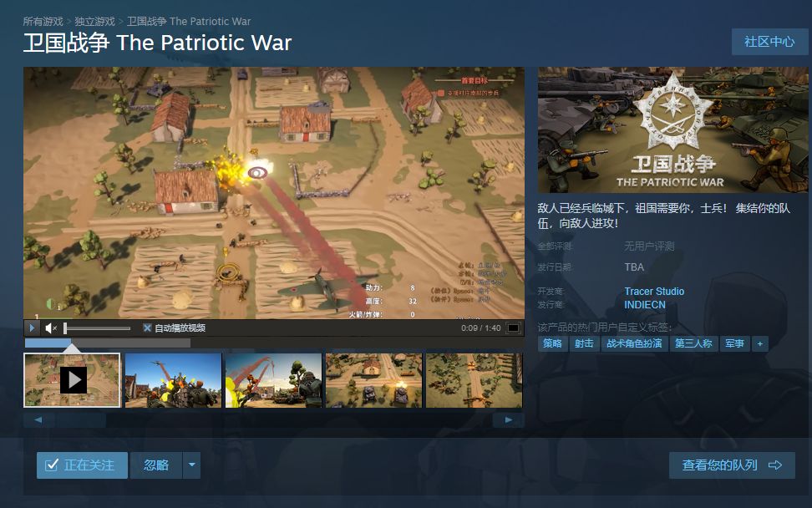
Task: Go to previous screenshots with left arrow
Action: click(x=38, y=420)
